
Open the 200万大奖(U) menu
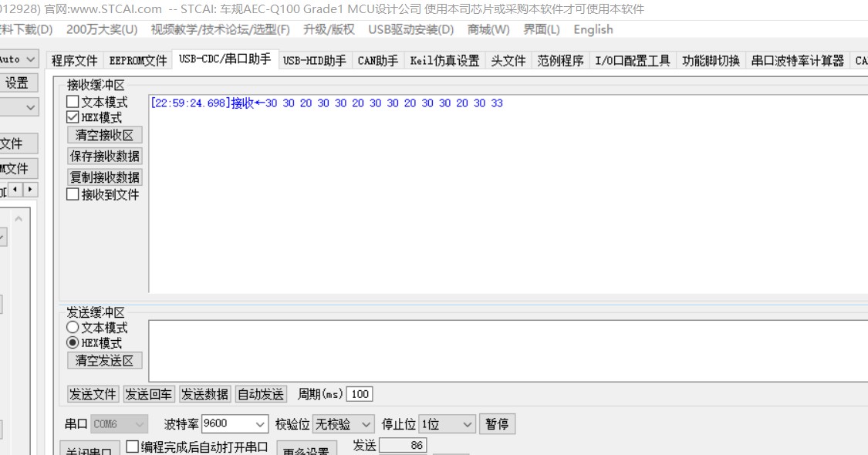[x=102, y=29]
